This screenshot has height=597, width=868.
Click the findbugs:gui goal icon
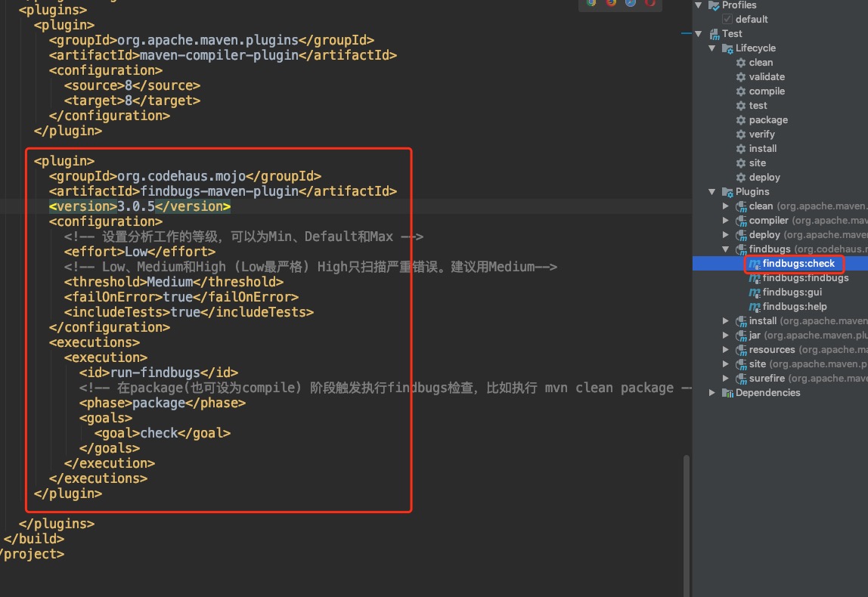pyautogui.click(x=755, y=292)
